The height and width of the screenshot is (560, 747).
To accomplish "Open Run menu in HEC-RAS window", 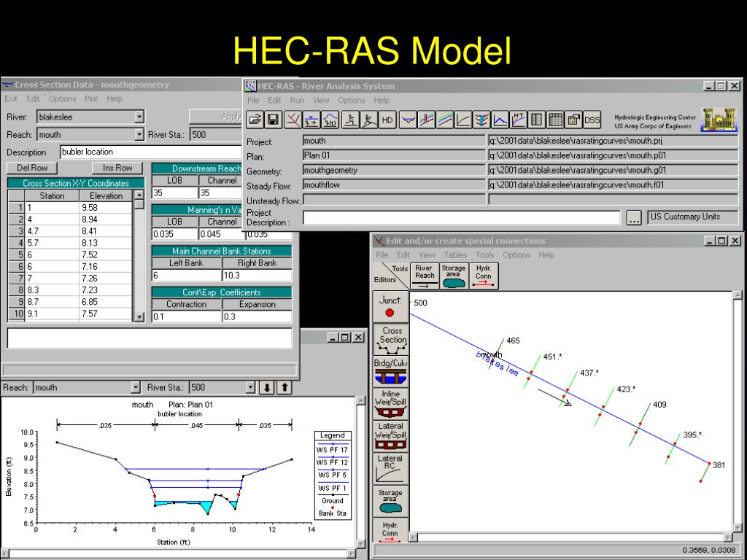I will click(x=297, y=100).
